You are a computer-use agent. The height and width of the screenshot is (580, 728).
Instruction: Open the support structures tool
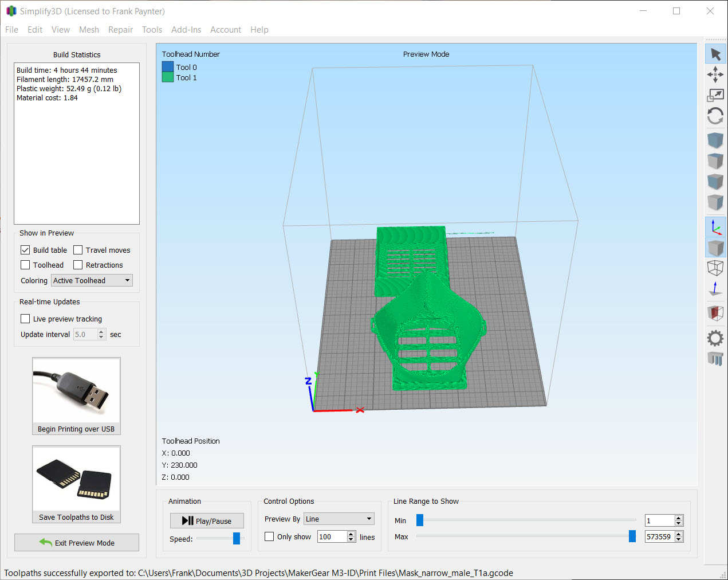[x=715, y=359]
